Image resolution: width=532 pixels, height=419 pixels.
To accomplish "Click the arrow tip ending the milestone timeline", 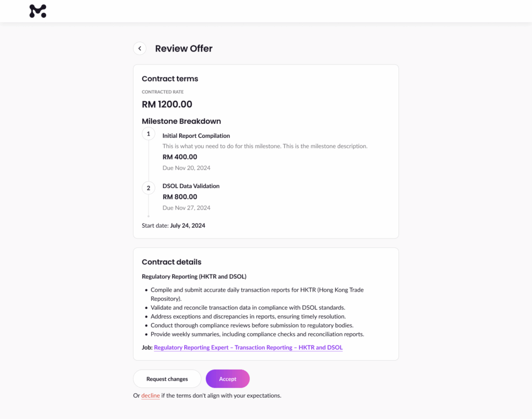I will click(149, 216).
